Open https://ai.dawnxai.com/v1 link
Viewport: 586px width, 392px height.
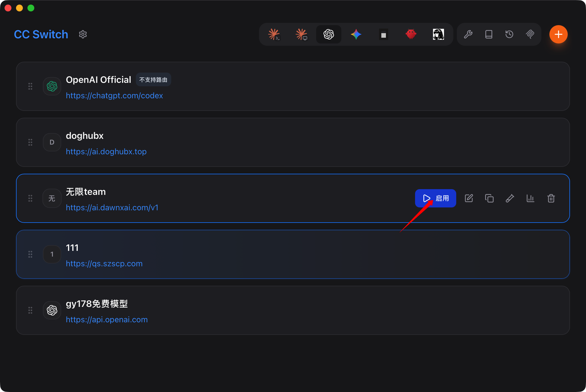(x=112, y=207)
